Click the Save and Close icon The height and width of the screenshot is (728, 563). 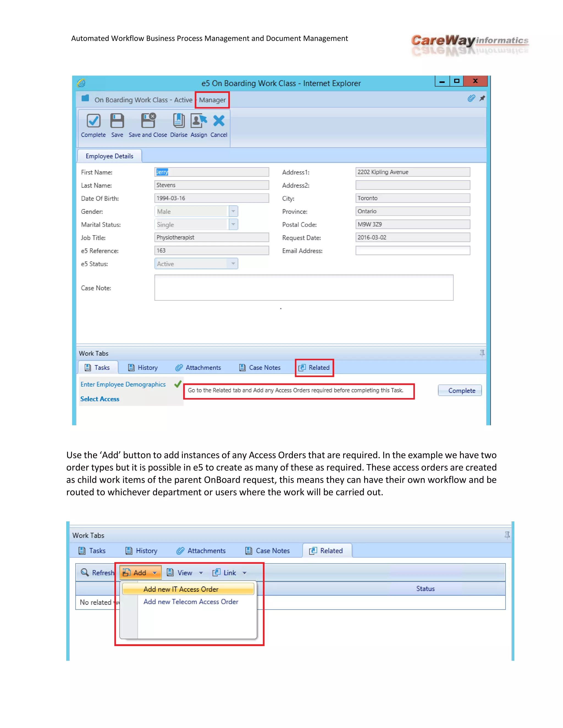[148, 121]
